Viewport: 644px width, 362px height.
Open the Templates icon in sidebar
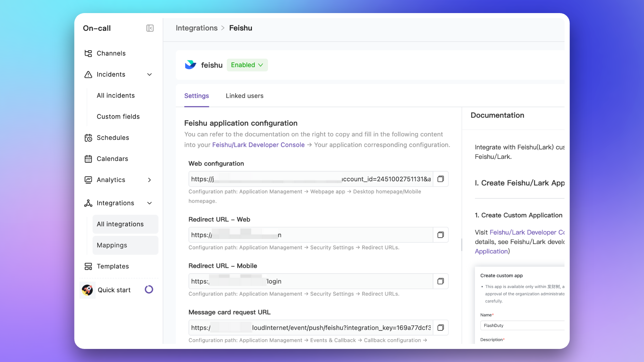(x=88, y=266)
